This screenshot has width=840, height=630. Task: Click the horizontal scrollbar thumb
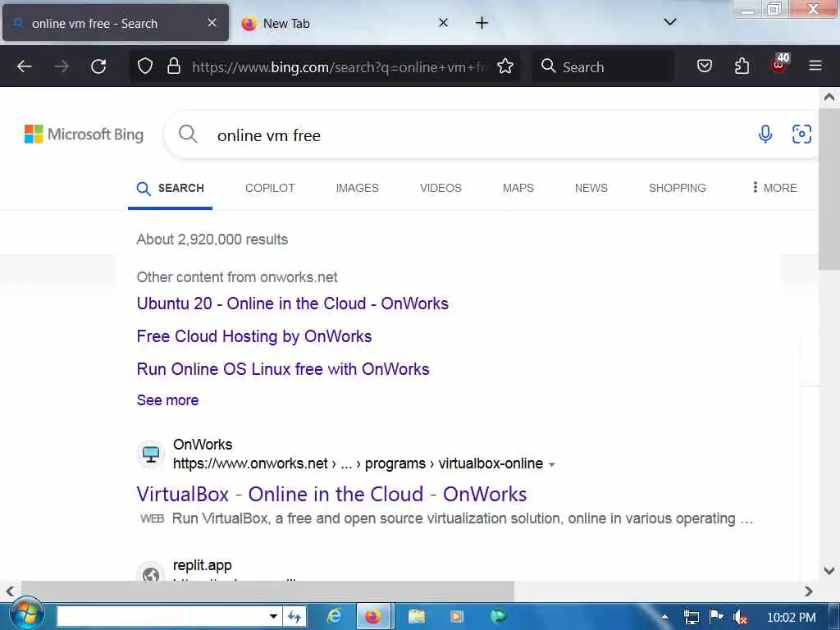(x=268, y=591)
